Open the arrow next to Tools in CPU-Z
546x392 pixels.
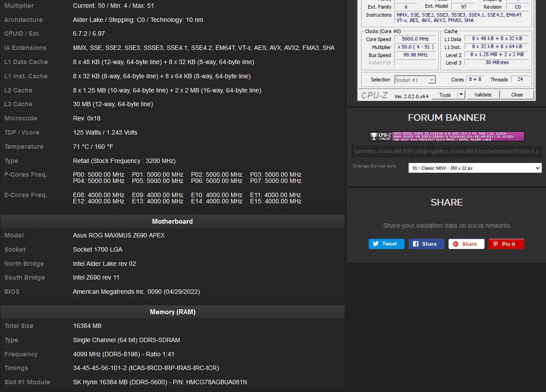tap(461, 95)
